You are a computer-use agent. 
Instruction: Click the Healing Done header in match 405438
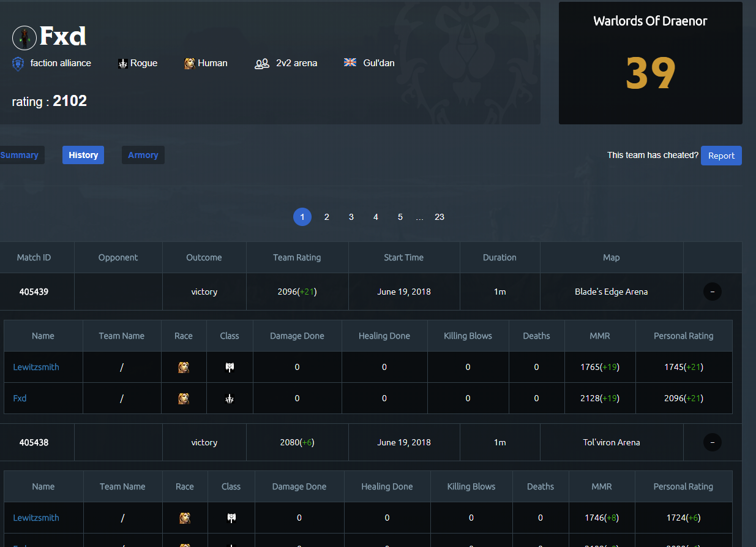point(387,486)
